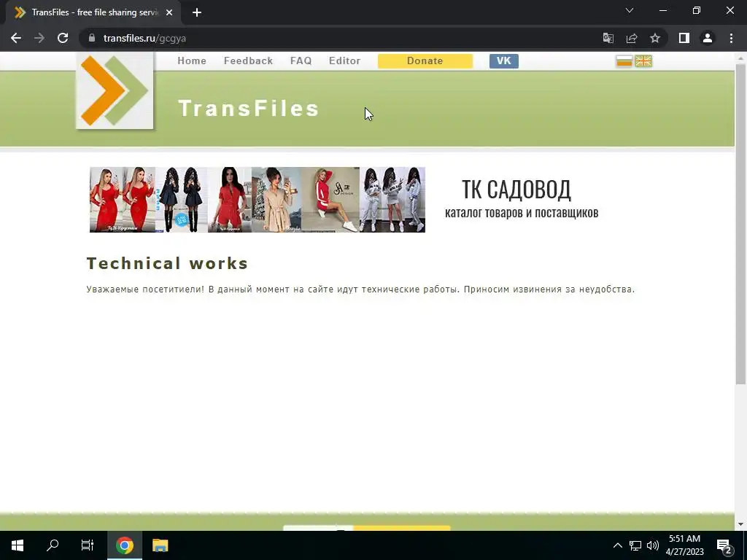Open the Feedback page
Image resolution: width=747 pixels, height=560 pixels.
pyautogui.click(x=248, y=61)
